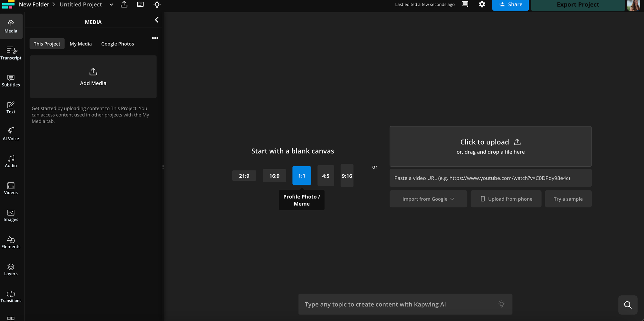Open the Audio panel
This screenshot has height=321, width=644.
pos(11,161)
